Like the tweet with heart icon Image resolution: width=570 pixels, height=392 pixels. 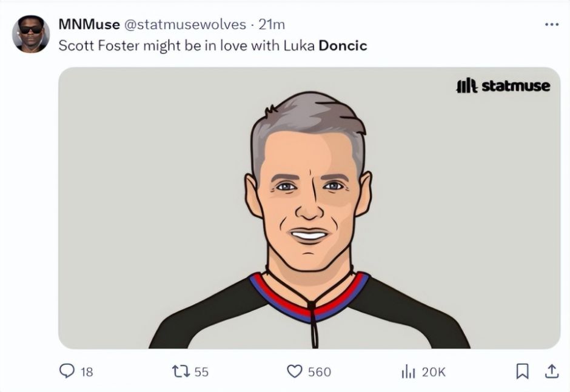295,371
